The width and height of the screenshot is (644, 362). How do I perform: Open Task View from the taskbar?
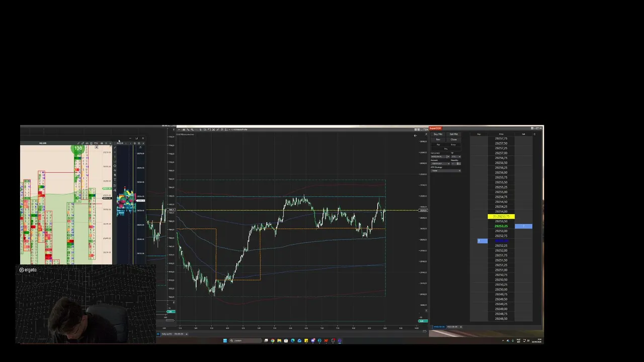[x=266, y=340]
